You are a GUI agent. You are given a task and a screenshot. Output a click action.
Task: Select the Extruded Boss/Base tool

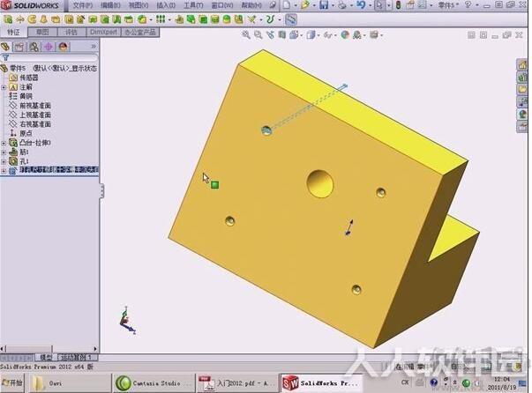point(8,19)
